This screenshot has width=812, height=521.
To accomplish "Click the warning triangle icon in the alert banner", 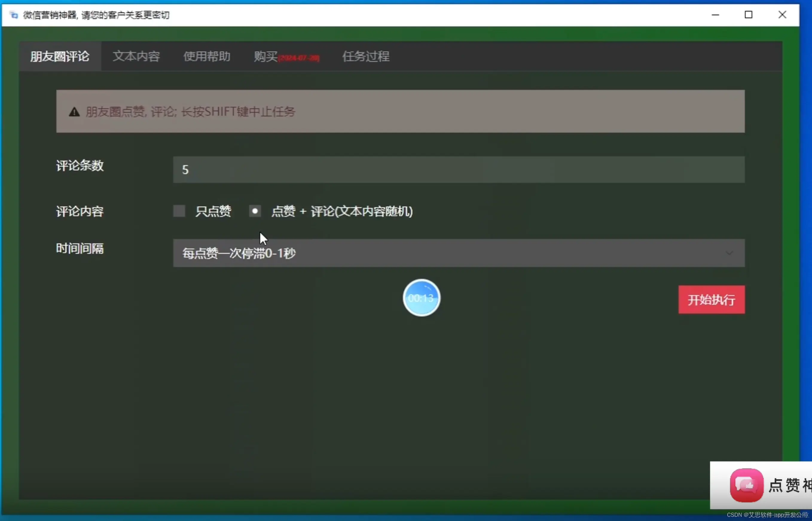I will coord(74,112).
